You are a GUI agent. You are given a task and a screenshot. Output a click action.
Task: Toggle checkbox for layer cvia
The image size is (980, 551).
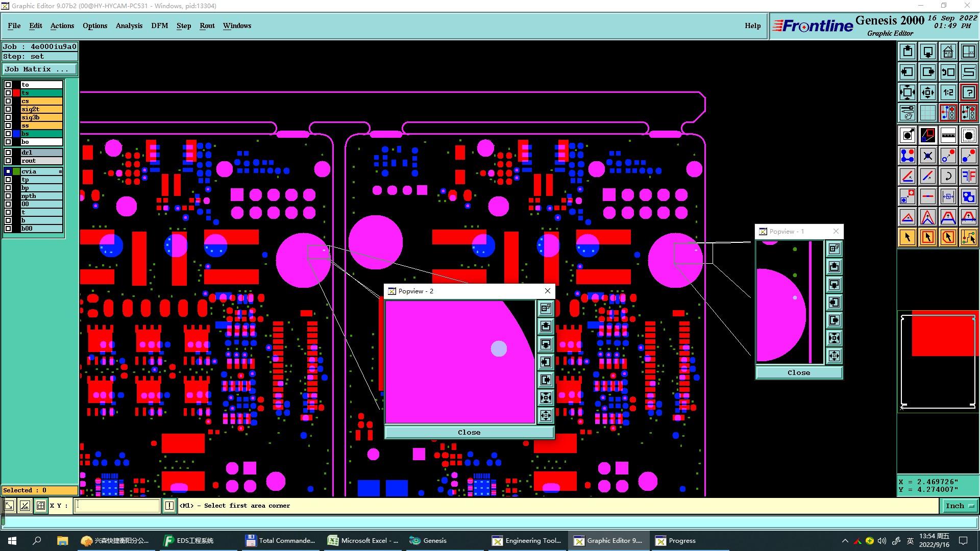point(8,171)
